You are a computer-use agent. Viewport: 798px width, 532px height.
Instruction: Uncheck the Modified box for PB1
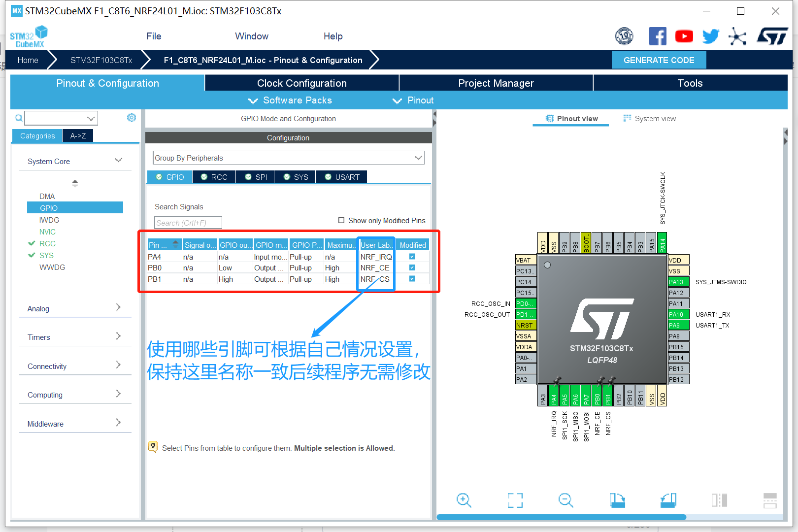412,278
